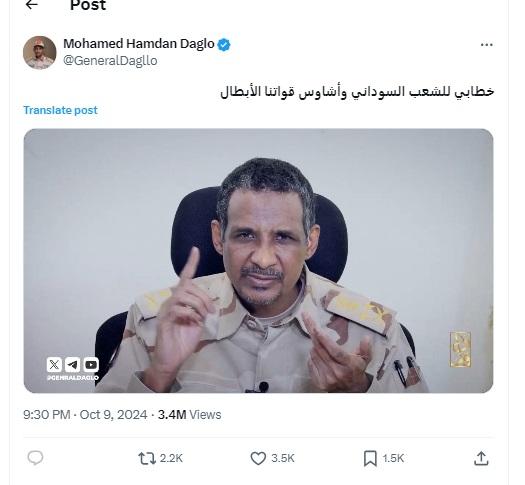Click the gold emblem watermark in the video
The width and height of the screenshot is (525, 485).
pyautogui.click(x=461, y=349)
